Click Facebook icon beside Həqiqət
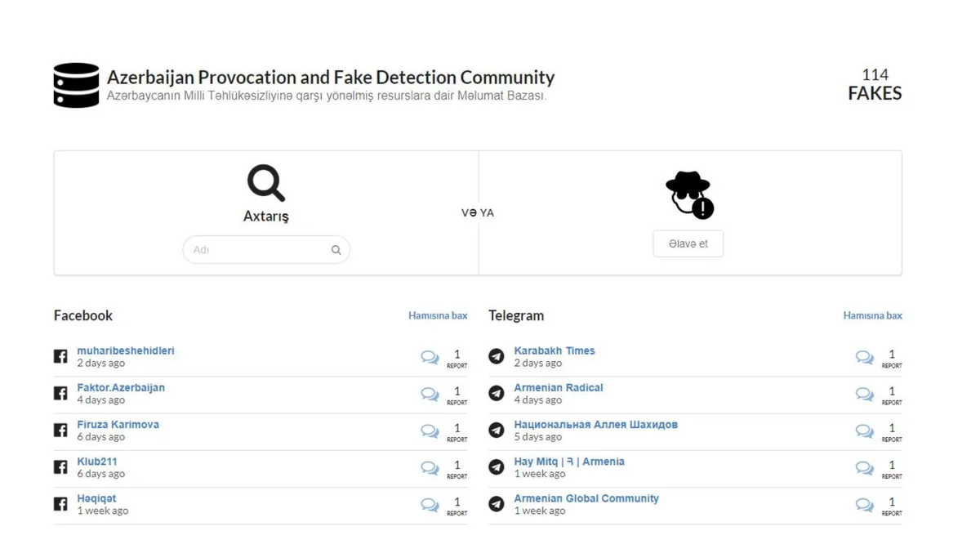980x549 pixels. [x=60, y=504]
